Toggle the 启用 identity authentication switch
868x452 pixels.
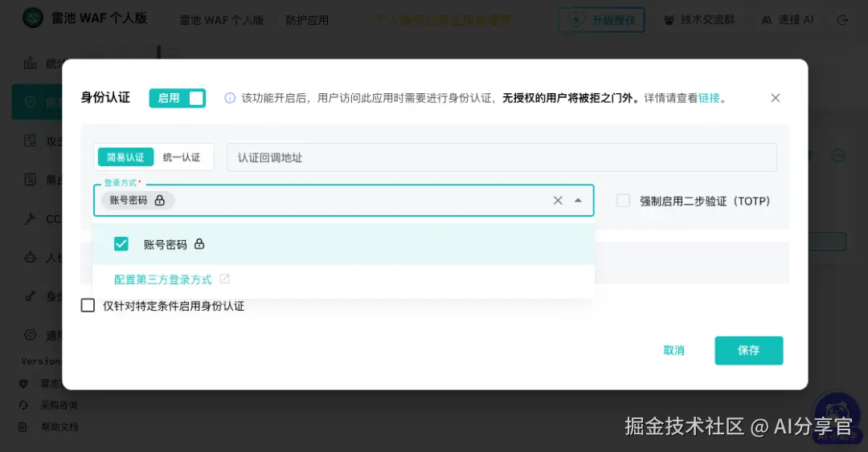tap(177, 98)
